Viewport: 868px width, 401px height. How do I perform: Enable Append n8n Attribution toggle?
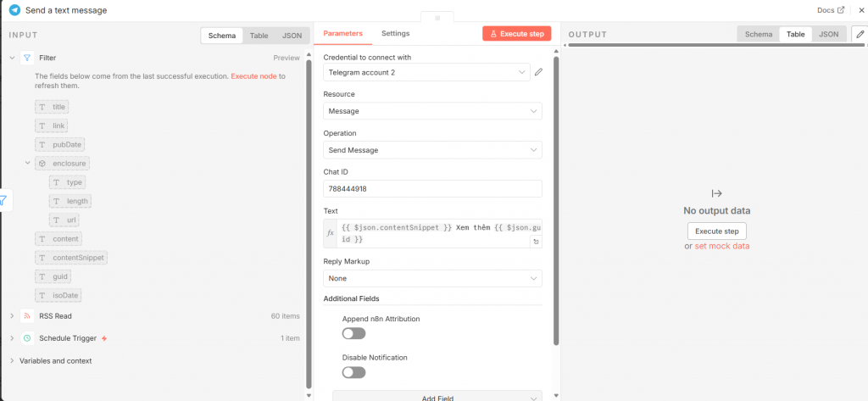pos(353,333)
